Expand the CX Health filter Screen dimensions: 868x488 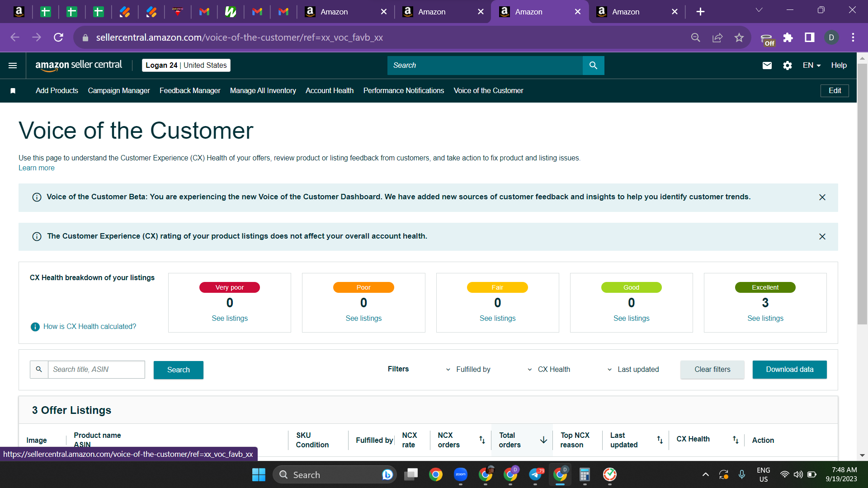548,370
